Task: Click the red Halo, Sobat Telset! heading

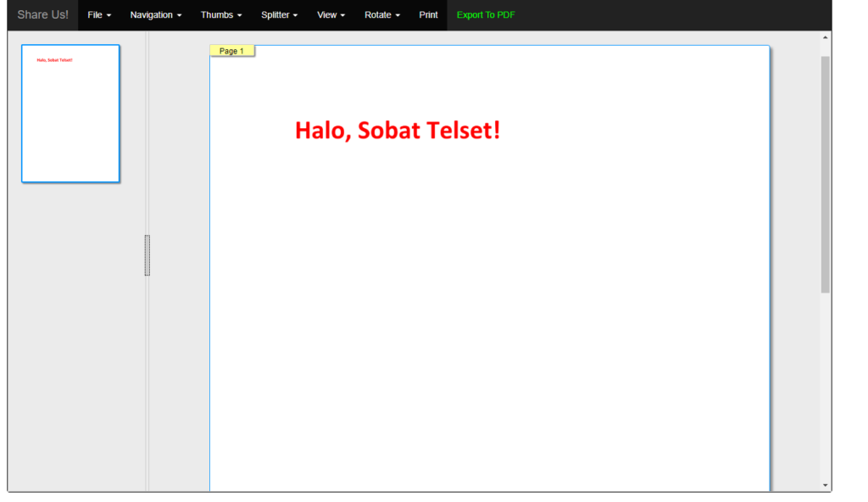Action: tap(397, 131)
